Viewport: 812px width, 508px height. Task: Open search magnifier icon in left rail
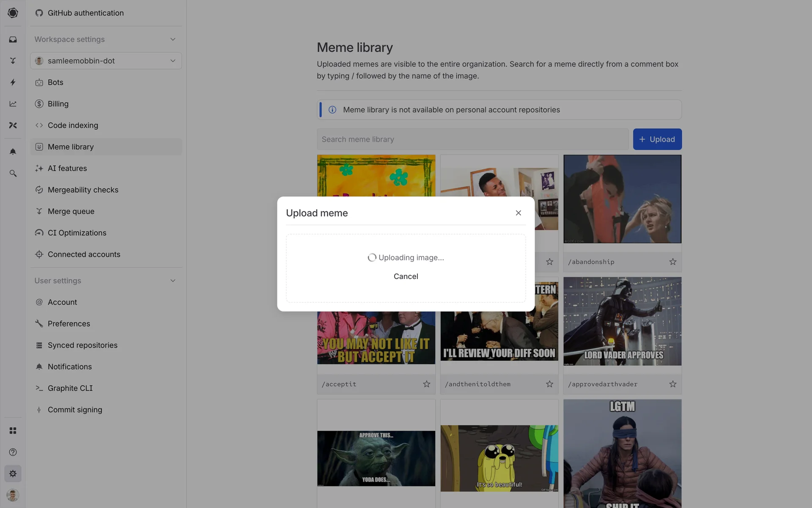click(13, 173)
